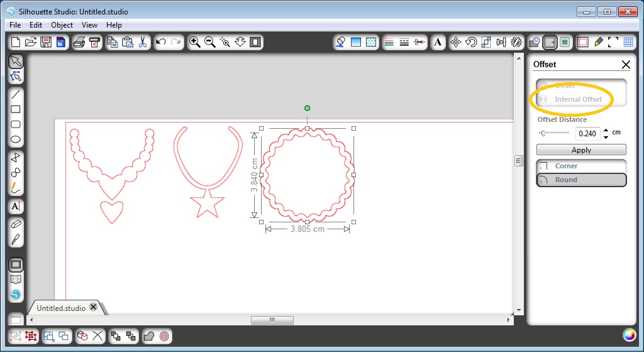This screenshot has height=353, width=644.
Task: Click the Zoom Out magnifier
Action: click(210, 42)
